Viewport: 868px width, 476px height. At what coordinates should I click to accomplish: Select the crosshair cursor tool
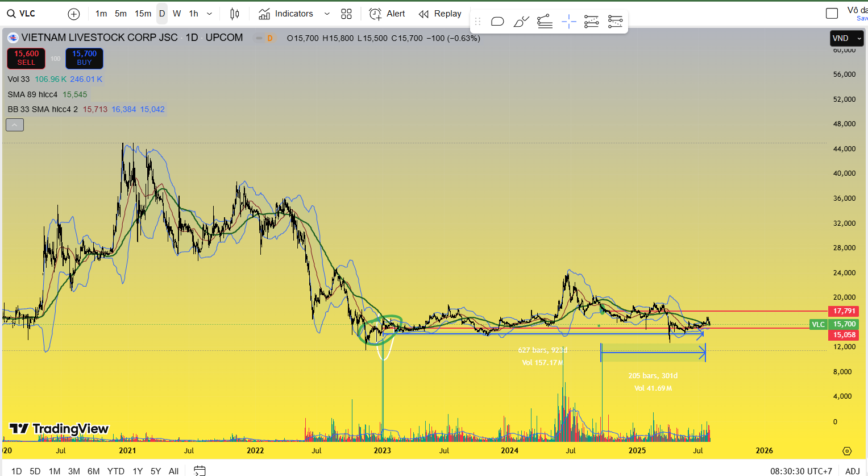tap(568, 22)
